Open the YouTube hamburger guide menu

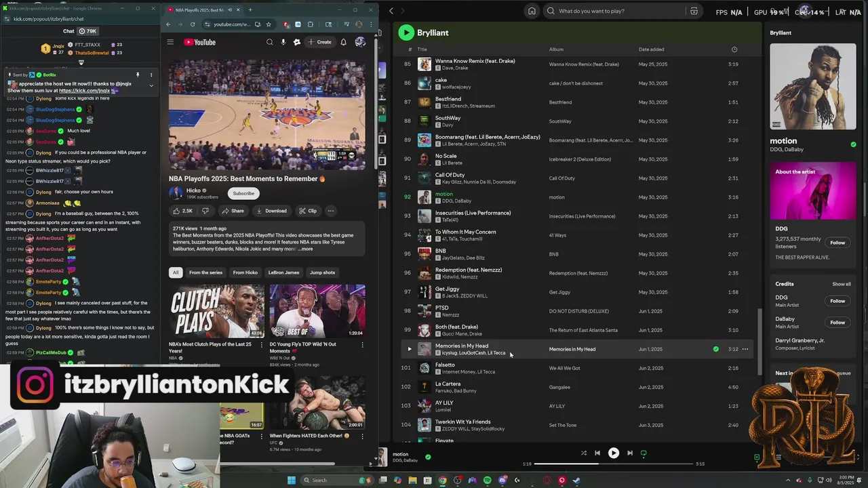(170, 42)
